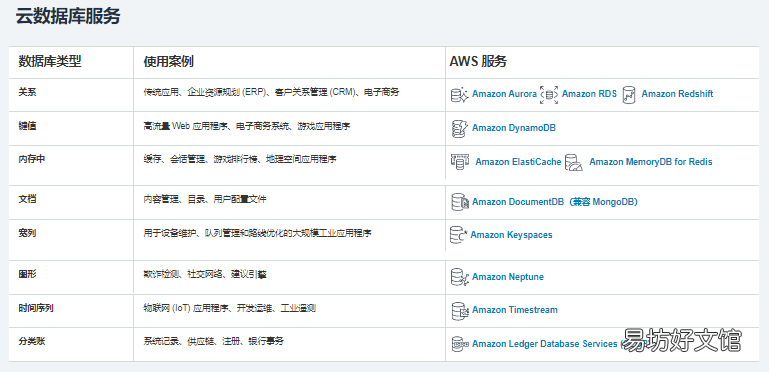Click the Amazon DynamoDB service icon
This screenshot has height=372, width=769.
[460, 128]
